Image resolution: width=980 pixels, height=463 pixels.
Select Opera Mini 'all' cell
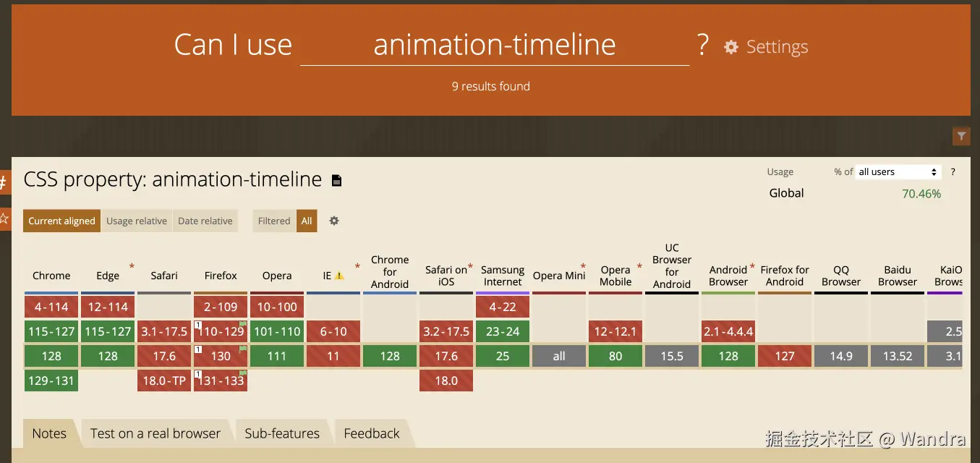[x=559, y=356]
